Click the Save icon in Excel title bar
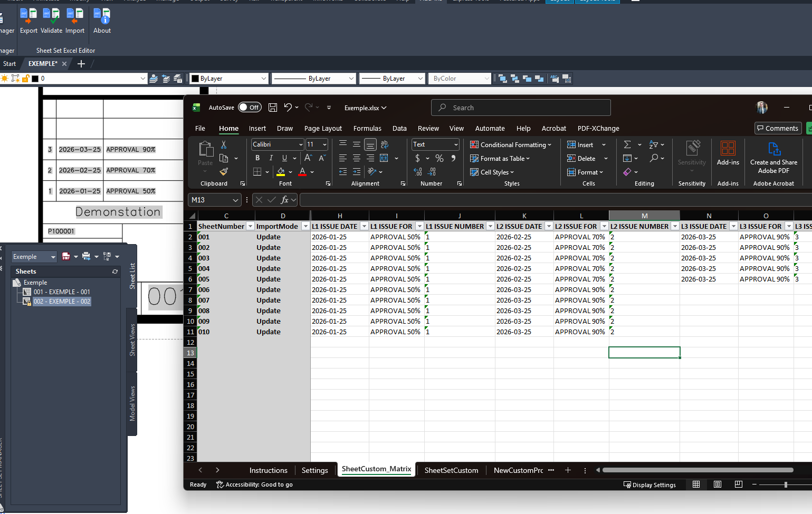812x514 pixels. [x=273, y=108]
